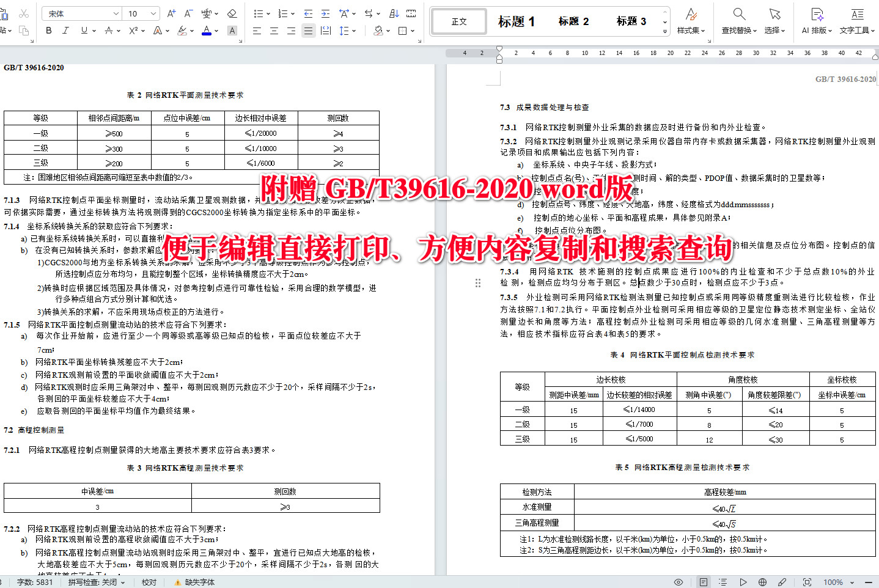879x588 pixels.
Task: Open AI 排版 layout menu
Action: coord(817,21)
